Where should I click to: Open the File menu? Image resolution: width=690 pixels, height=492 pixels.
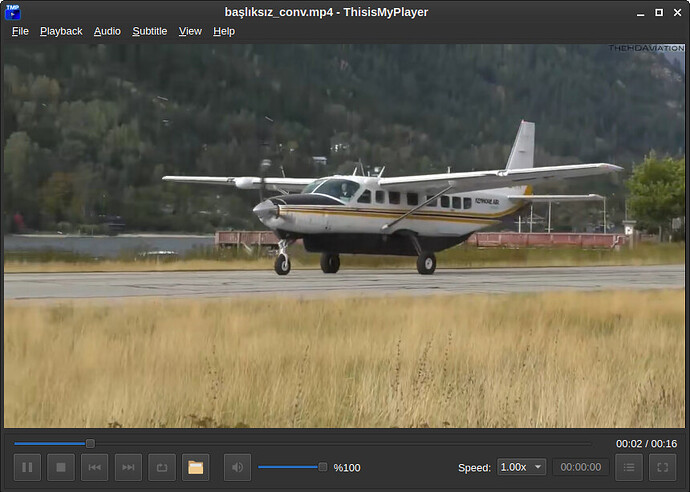click(20, 31)
